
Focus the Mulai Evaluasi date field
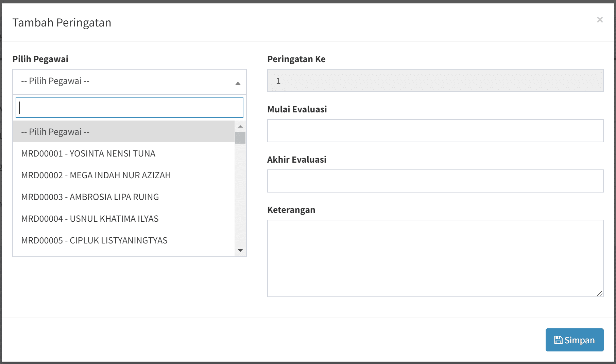[x=435, y=131]
